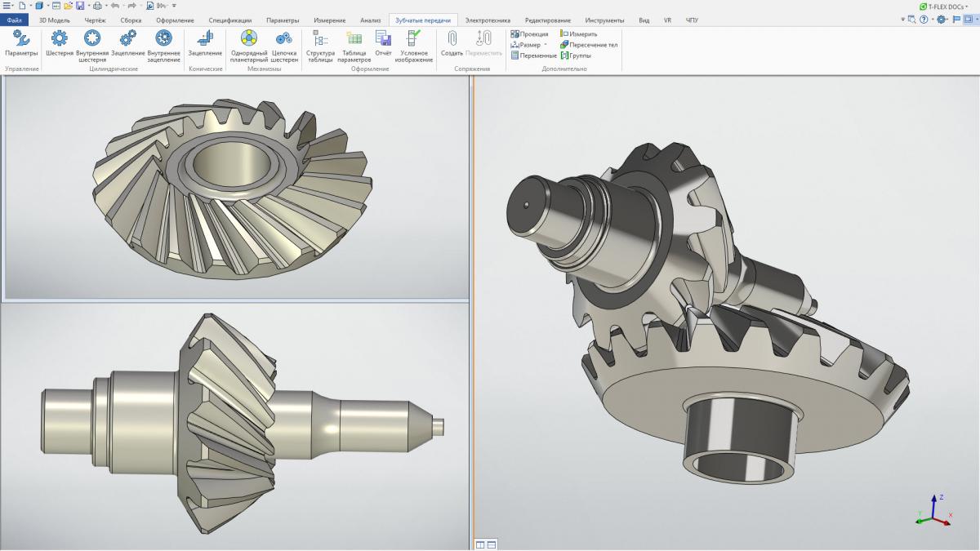Toggle the vertical split view button

pyautogui.click(x=480, y=544)
